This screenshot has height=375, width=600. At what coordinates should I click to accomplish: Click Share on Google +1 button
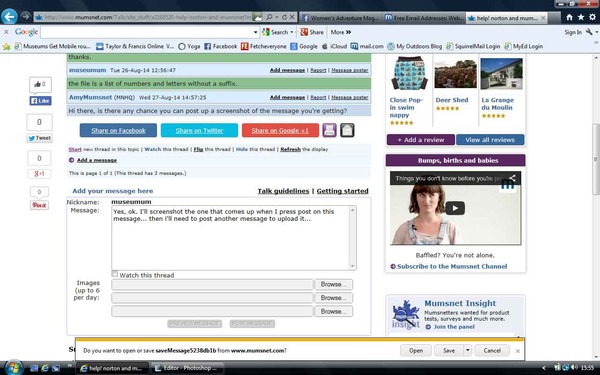pos(280,130)
